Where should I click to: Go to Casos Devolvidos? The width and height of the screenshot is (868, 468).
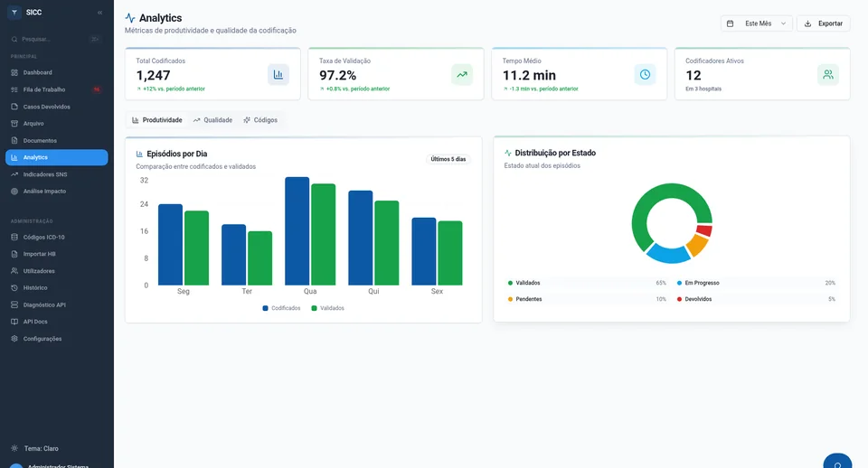[x=56, y=107]
